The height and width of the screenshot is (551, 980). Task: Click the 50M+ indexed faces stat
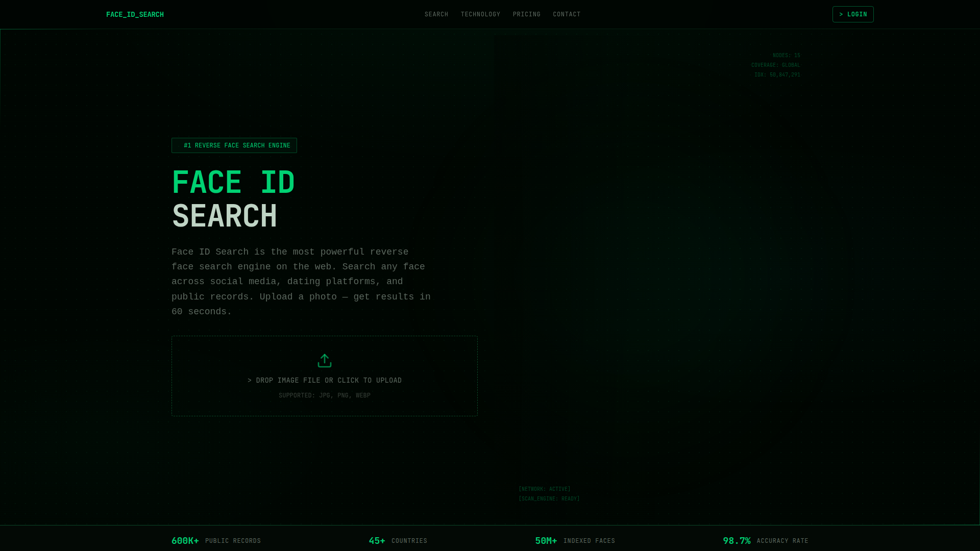(575, 541)
